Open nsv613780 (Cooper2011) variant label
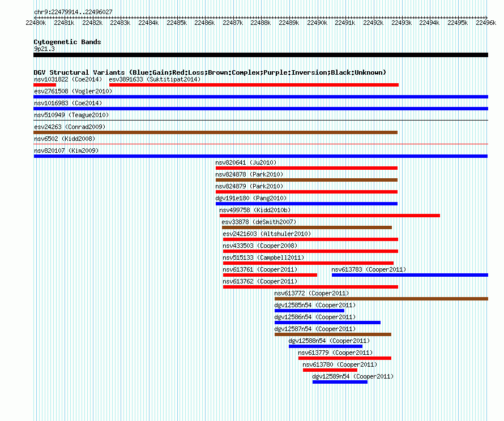Screen dimensions: 504x421 [x=340, y=364]
